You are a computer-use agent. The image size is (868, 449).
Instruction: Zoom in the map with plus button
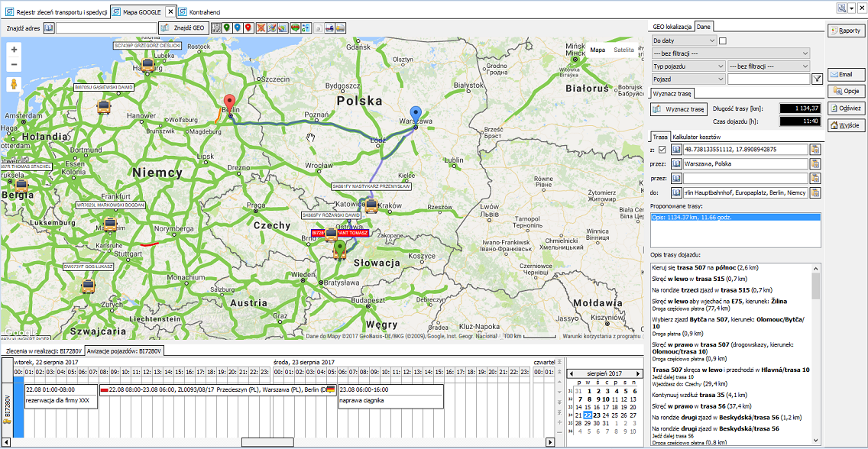[14, 50]
